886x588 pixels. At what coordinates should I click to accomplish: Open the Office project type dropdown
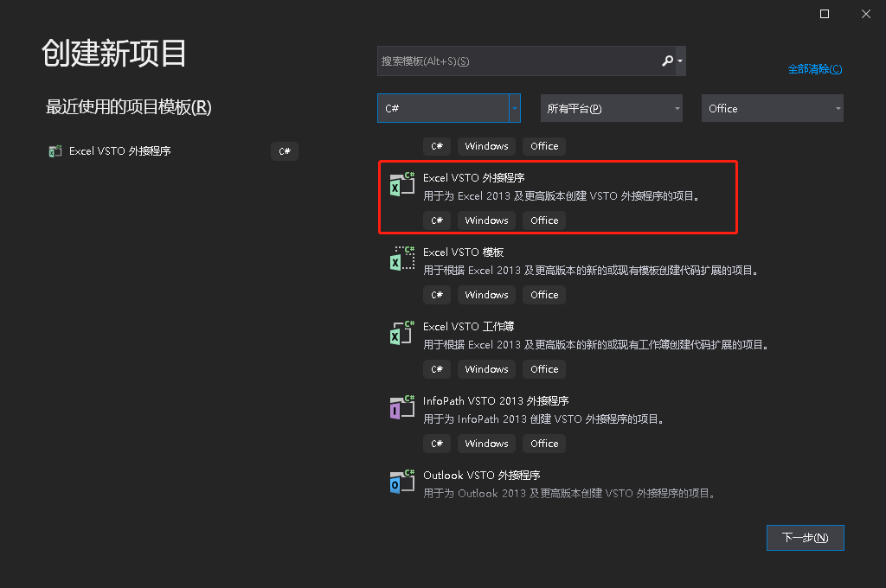point(773,108)
